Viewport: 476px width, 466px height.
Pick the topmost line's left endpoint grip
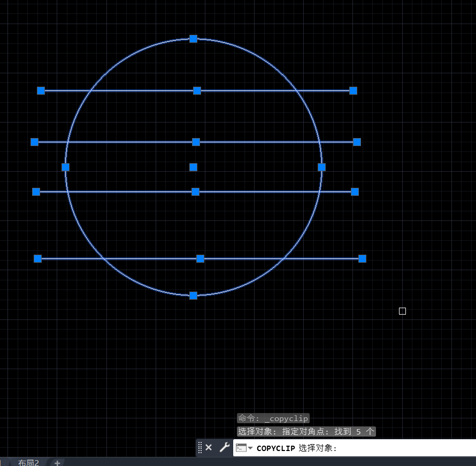[x=41, y=90]
